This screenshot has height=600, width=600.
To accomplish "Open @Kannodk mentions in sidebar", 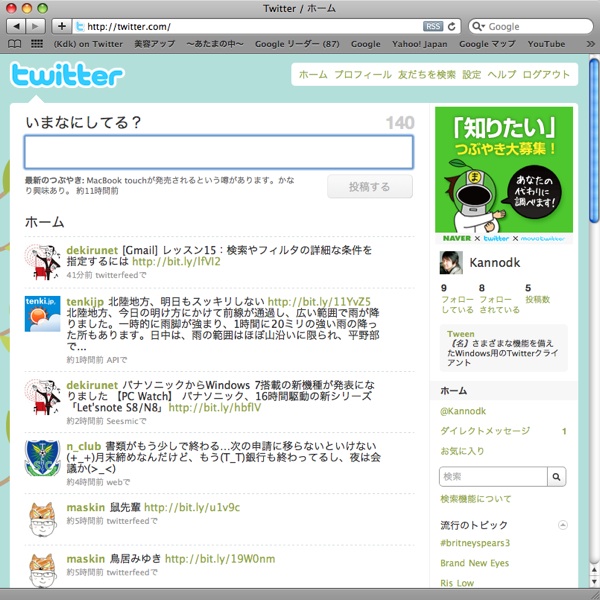I will coord(463,411).
